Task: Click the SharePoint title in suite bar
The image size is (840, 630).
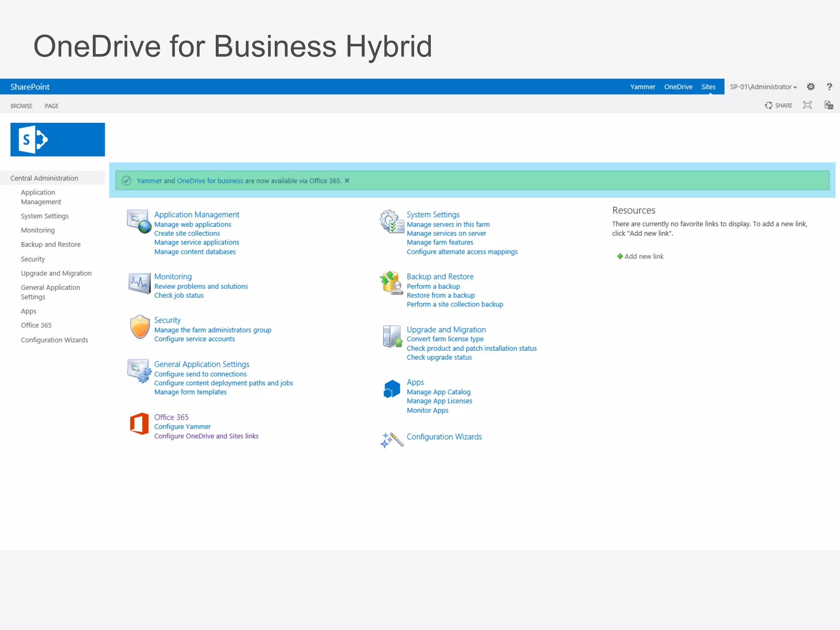Action: (x=30, y=87)
